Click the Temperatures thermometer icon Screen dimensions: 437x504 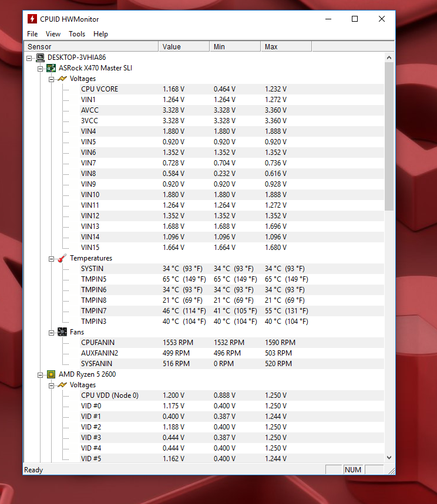[62, 258]
